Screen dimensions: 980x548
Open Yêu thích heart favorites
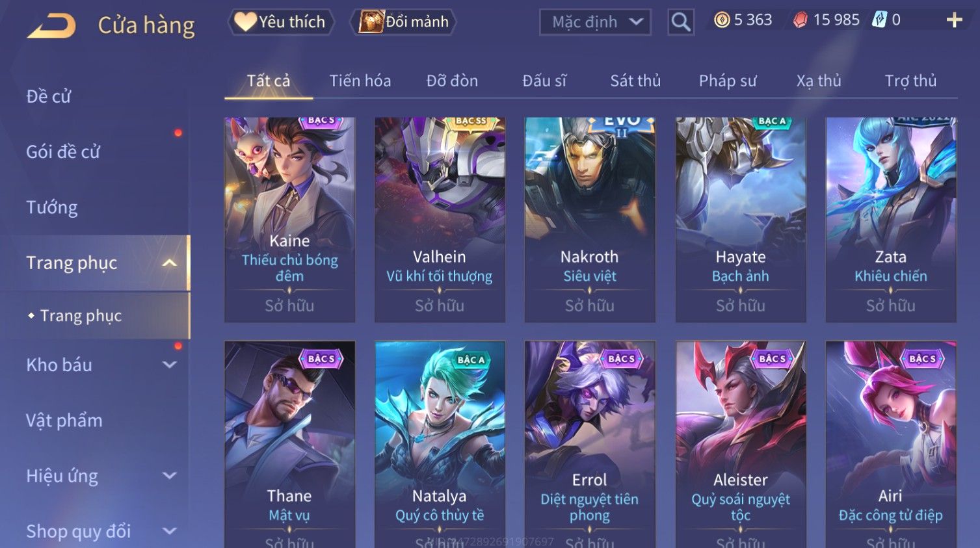tap(281, 22)
